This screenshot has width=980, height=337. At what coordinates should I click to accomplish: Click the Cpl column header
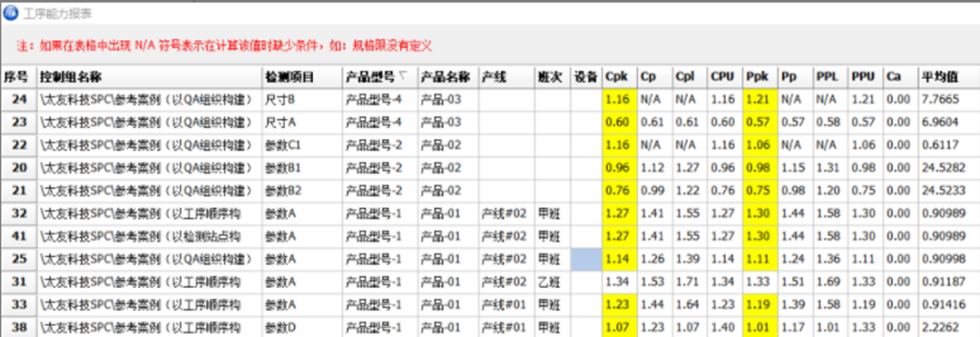click(x=690, y=77)
